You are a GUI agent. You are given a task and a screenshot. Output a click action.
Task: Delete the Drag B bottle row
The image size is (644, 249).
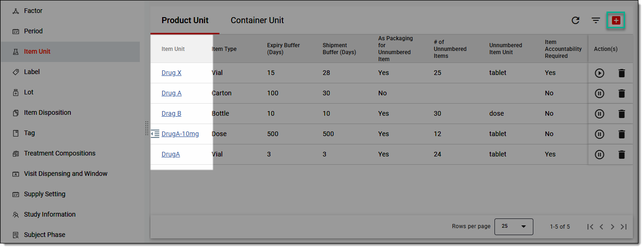[622, 114]
